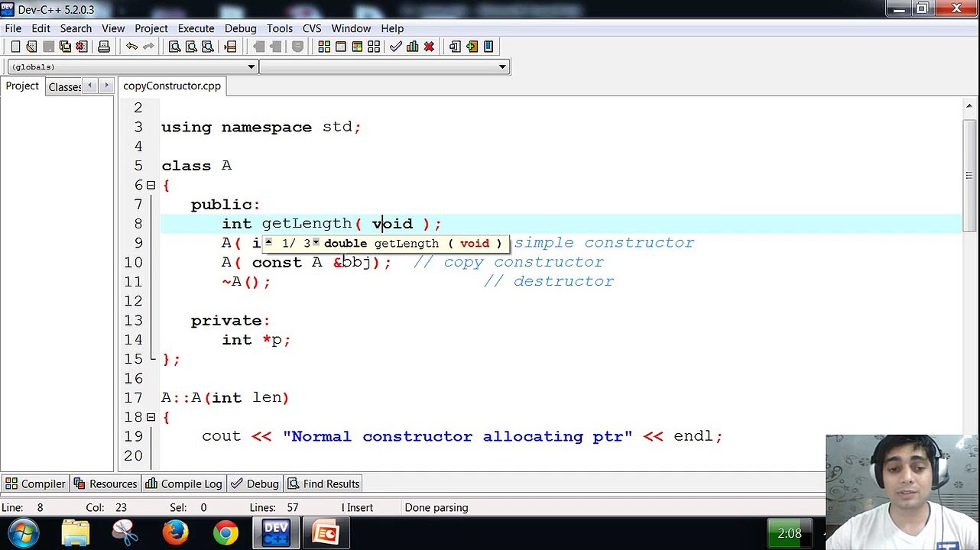Click the 'Lines: 57' status bar entry

274,507
